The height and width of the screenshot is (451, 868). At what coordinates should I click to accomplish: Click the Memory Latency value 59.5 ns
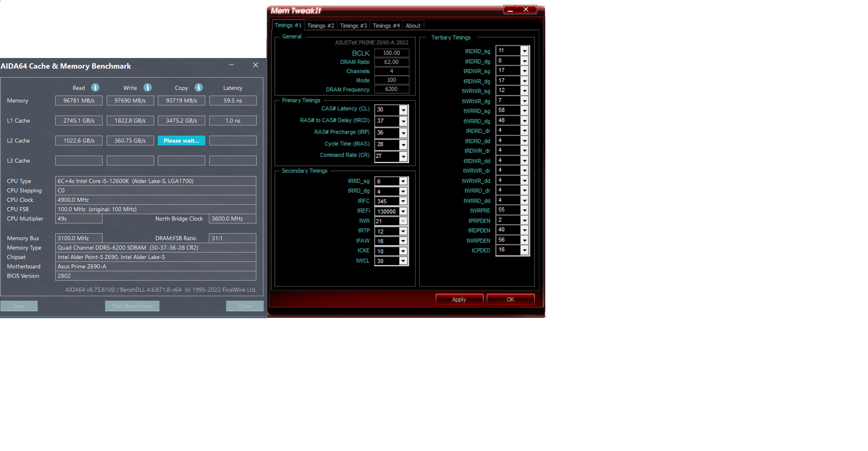(x=233, y=100)
